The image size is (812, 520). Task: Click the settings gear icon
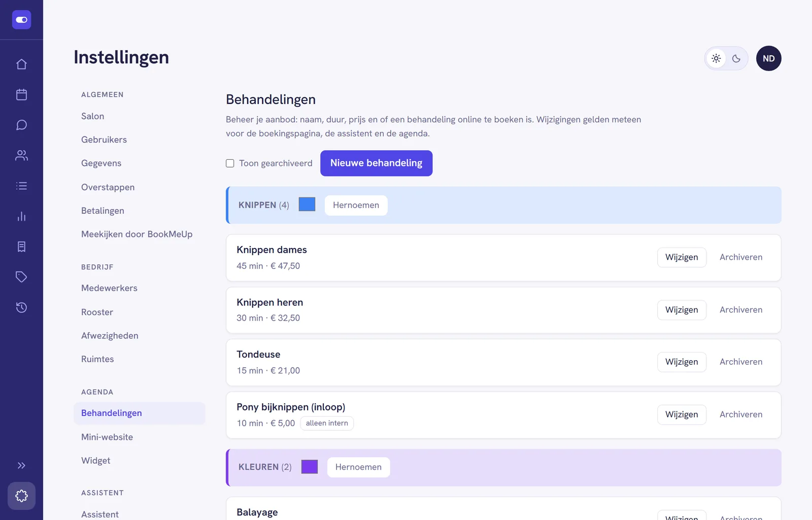(x=21, y=496)
